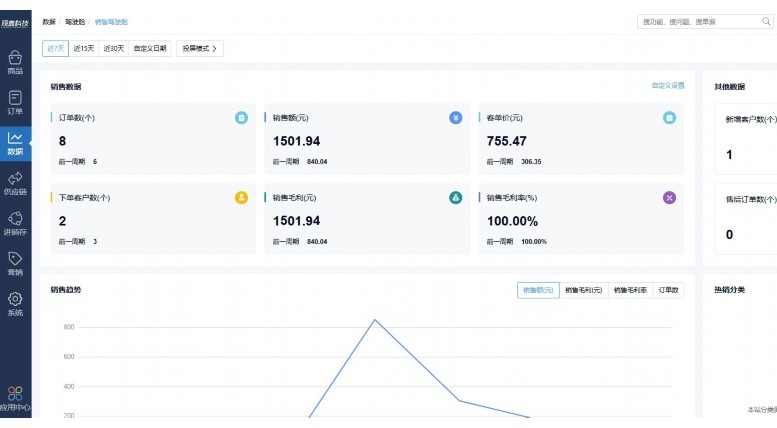Open 应用中心 at sidebar bottom
This screenshot has height=428, width=777.
tap(15, 399)
